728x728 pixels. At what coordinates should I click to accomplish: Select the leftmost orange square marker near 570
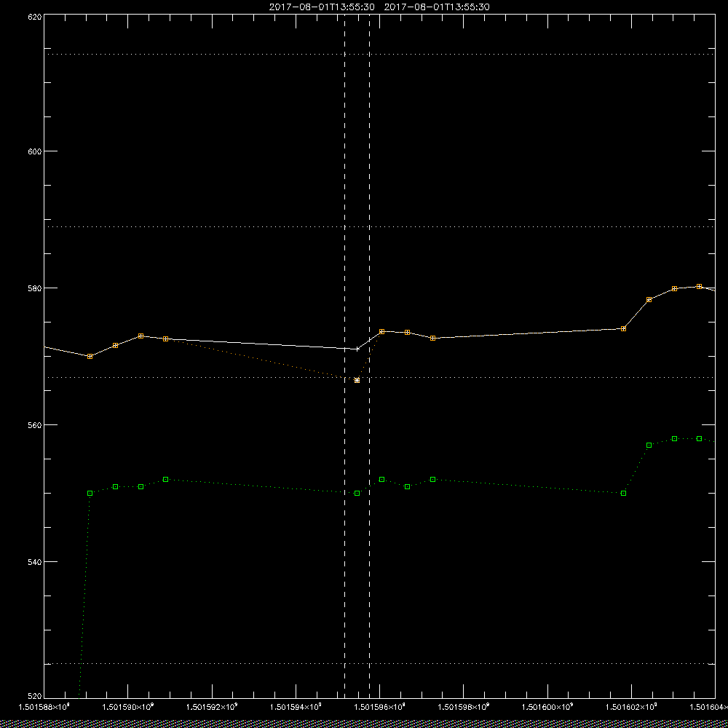[x=90, y=356]
